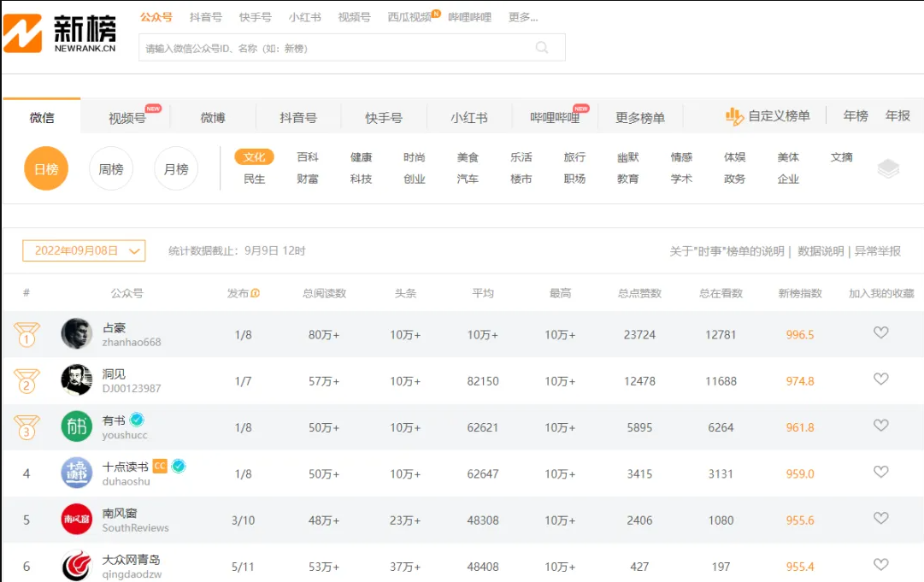Click the second place medal icon
Viewport: 924px width, 582px height.
click(x=26, y=380)
